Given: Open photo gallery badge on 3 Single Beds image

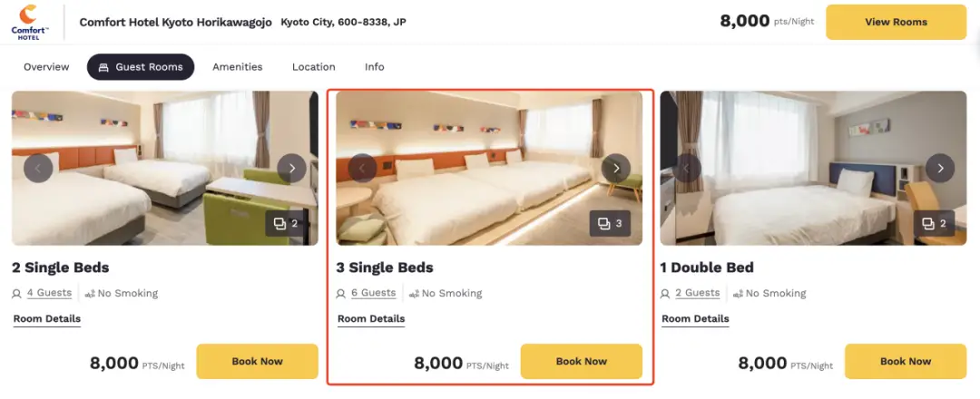Looking at the screenshot, I should point(610,223).
